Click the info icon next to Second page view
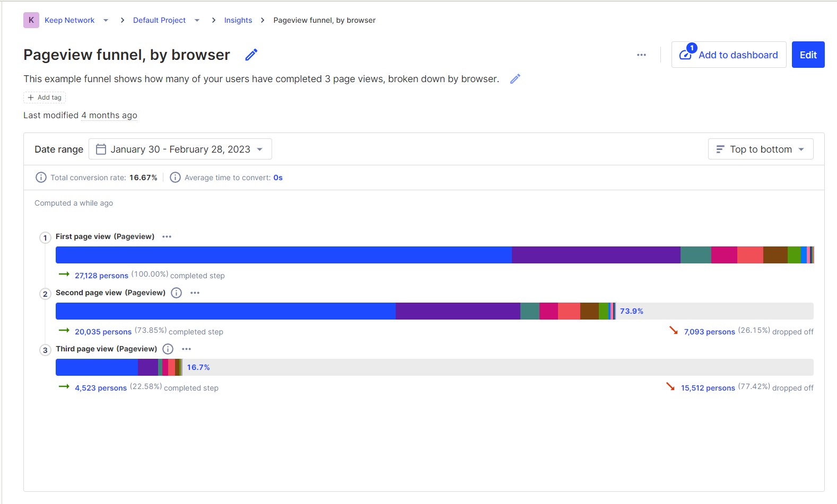Viewport: 837px width, 504px height. click(x=176, y=293)
